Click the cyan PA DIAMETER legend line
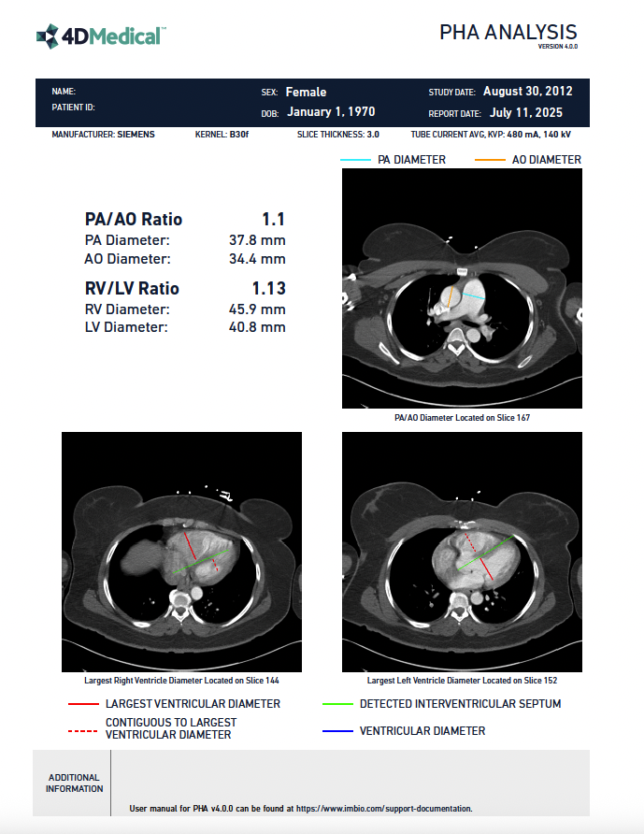 tap(355, 160)
